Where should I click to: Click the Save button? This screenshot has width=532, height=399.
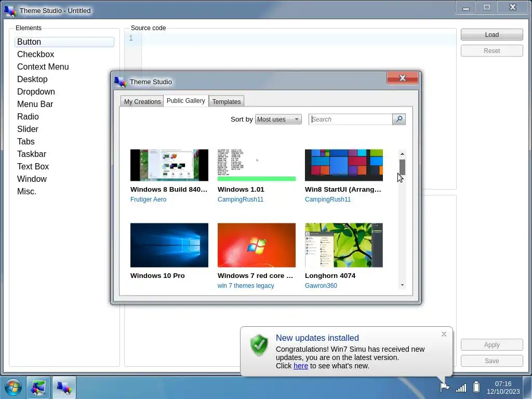point(491,361)
